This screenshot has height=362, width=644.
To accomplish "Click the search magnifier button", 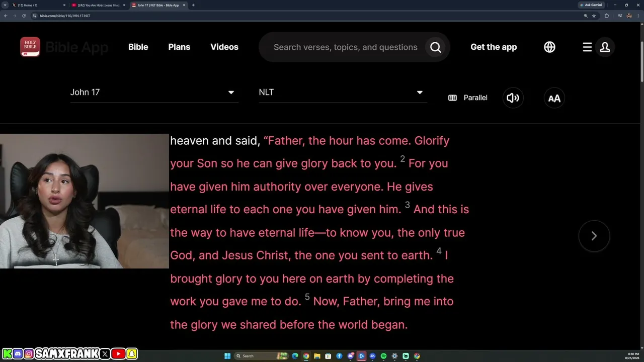I will coord(436,47).
